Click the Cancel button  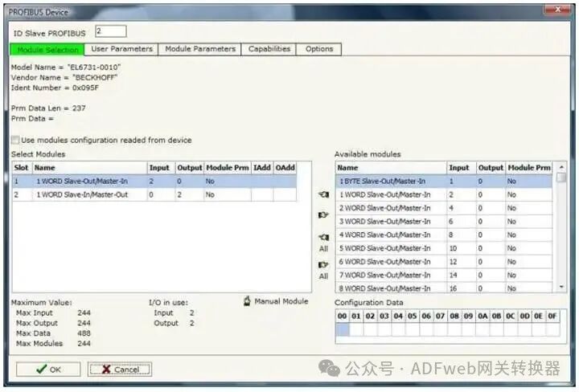[120, 370]
